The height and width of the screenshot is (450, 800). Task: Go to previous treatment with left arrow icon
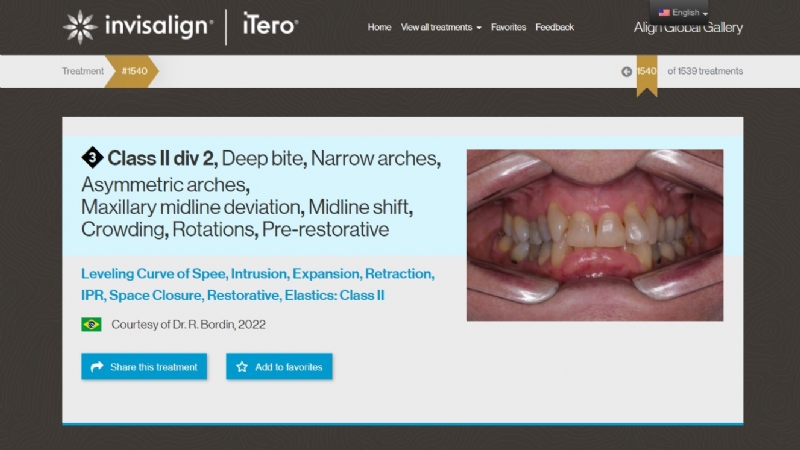[x=627, y=72]
